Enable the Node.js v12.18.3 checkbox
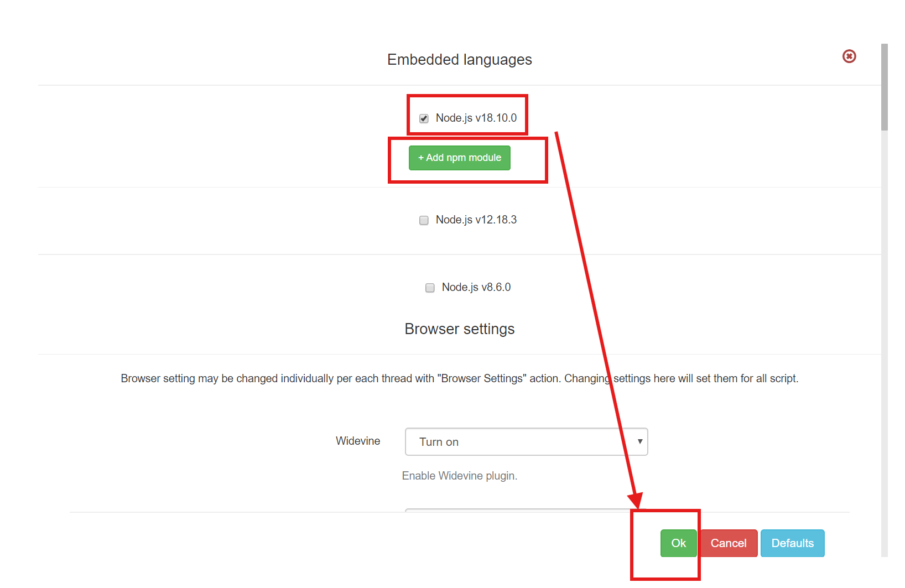The image size is (905, 588). click(x=424, y=220)
